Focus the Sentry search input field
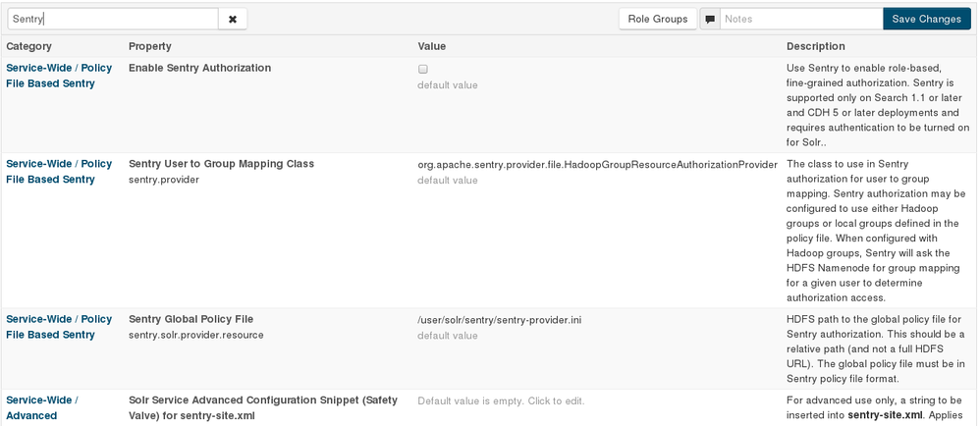980x426 pixels. pyautogui.click(x=113, y=19)
